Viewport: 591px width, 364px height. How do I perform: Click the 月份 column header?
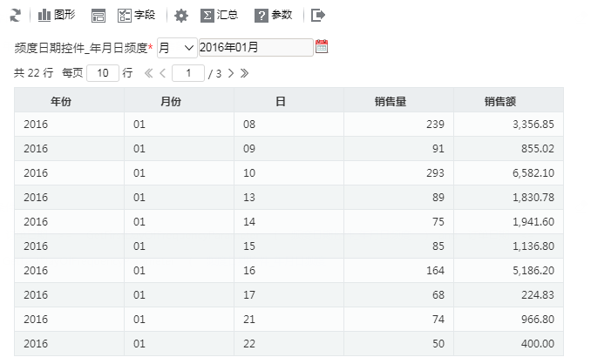[x=179, y=100]
